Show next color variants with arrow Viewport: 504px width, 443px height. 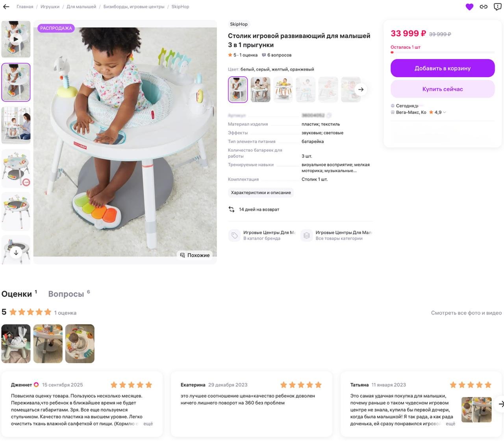point(361,89)
